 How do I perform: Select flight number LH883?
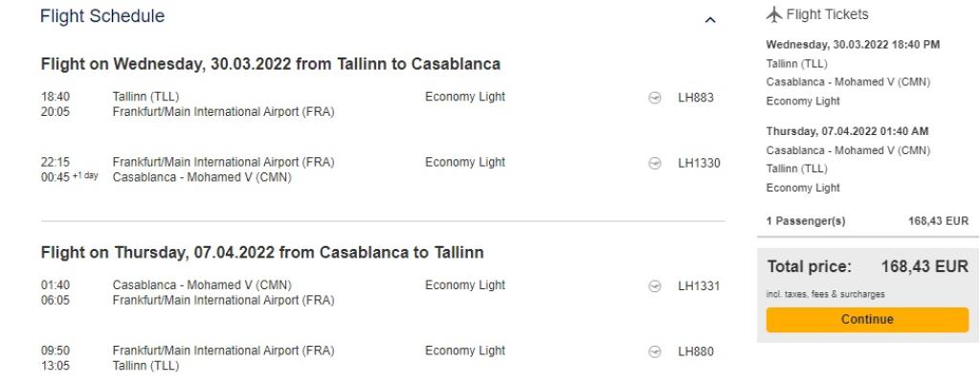point(696,98)
